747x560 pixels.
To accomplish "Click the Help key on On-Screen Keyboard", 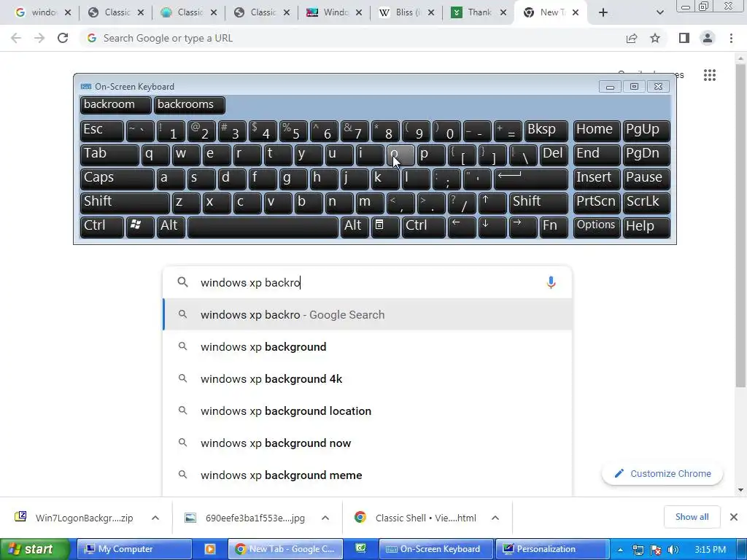I will click(x=646, y=227).
